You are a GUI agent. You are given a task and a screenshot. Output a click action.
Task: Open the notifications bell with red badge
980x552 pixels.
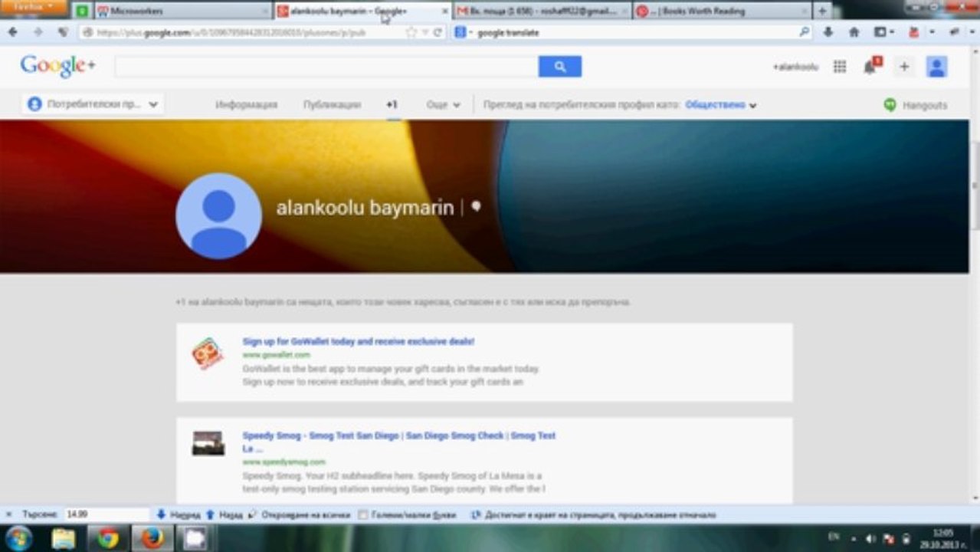[871, 66]
